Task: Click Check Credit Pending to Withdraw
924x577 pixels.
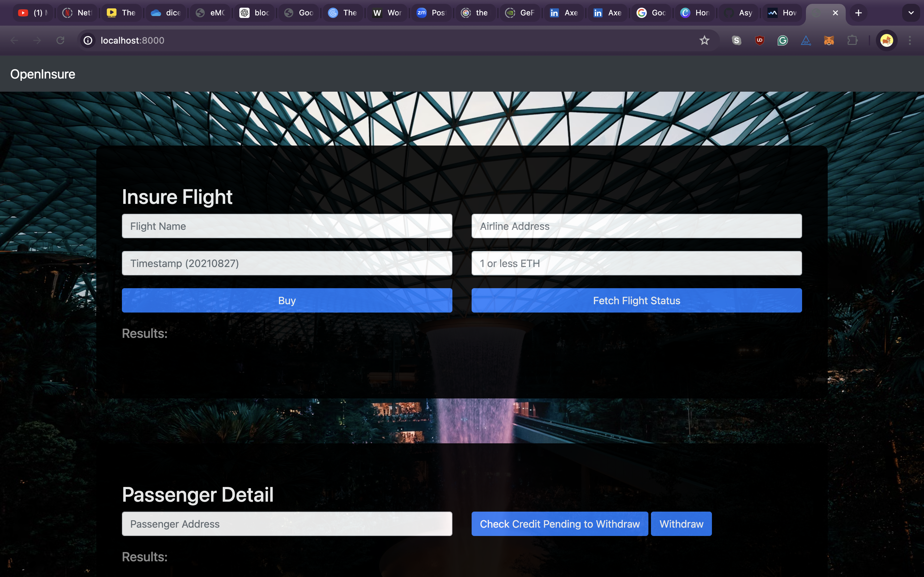Action: [x=559, y=524]
